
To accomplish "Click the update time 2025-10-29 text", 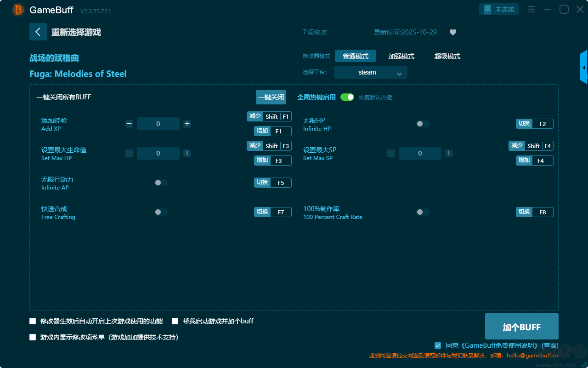I will (406, 32).
